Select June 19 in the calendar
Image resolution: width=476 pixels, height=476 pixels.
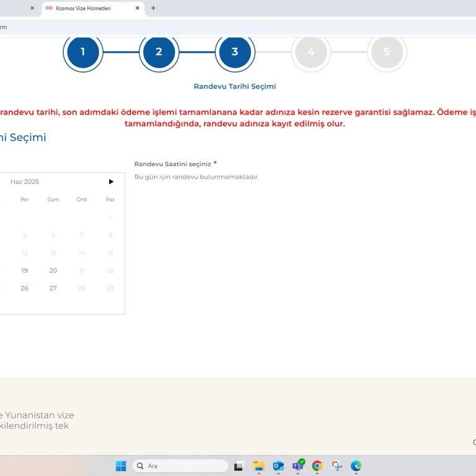[25, 270]
